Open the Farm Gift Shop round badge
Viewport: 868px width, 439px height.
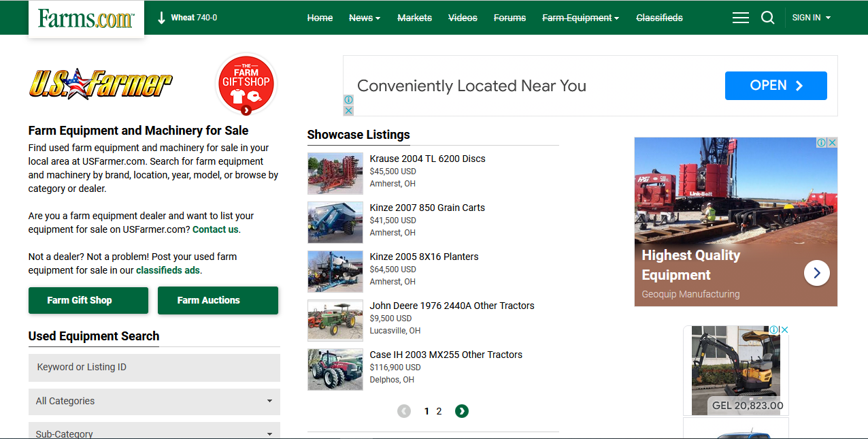pyautogui.click(x=246, y=84)
